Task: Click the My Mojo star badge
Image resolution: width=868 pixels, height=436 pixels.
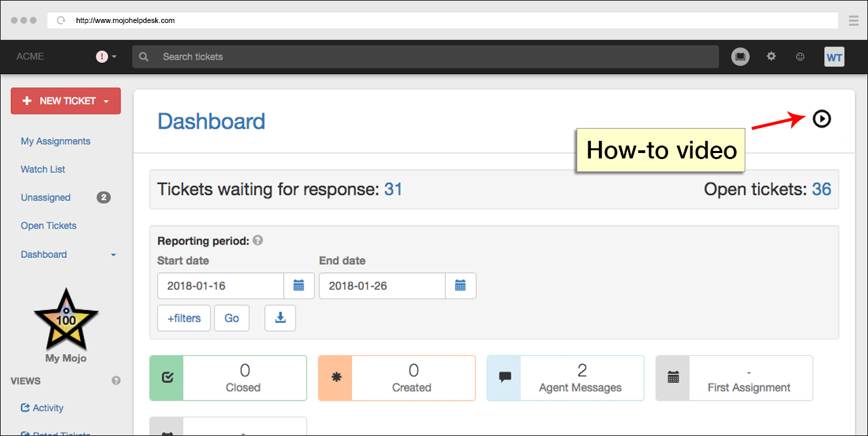Action: (66, 322)
